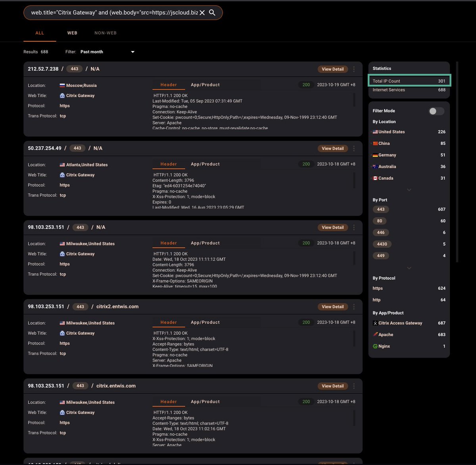
Task: Click the Nginx product icon
Action: click(x=375, y=346)
